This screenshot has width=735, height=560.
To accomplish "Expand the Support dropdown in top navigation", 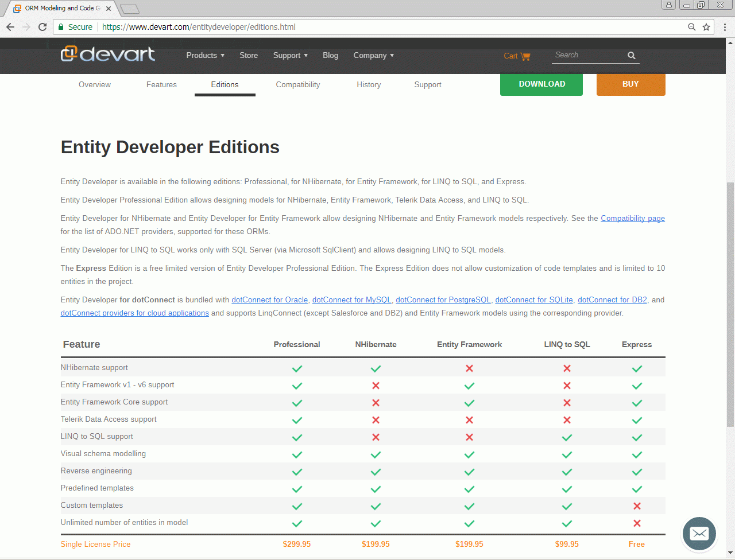I will [290, 56].
